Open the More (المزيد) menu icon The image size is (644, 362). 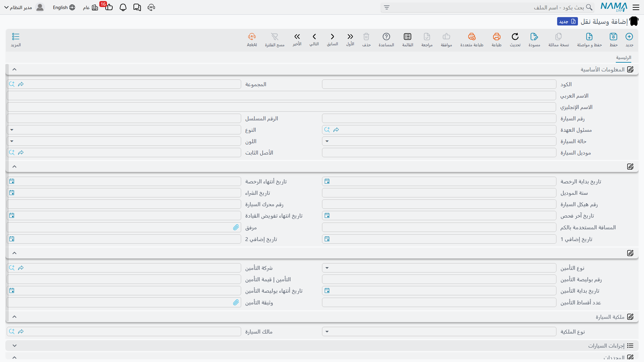[x=16, y=37]
